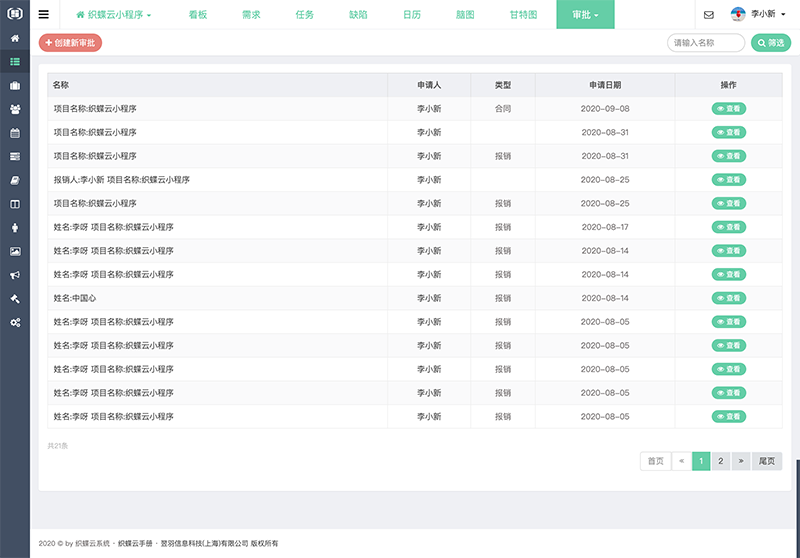Toggle the hamburger sidebar menu

pyautogui.click(x=43, y=15)
